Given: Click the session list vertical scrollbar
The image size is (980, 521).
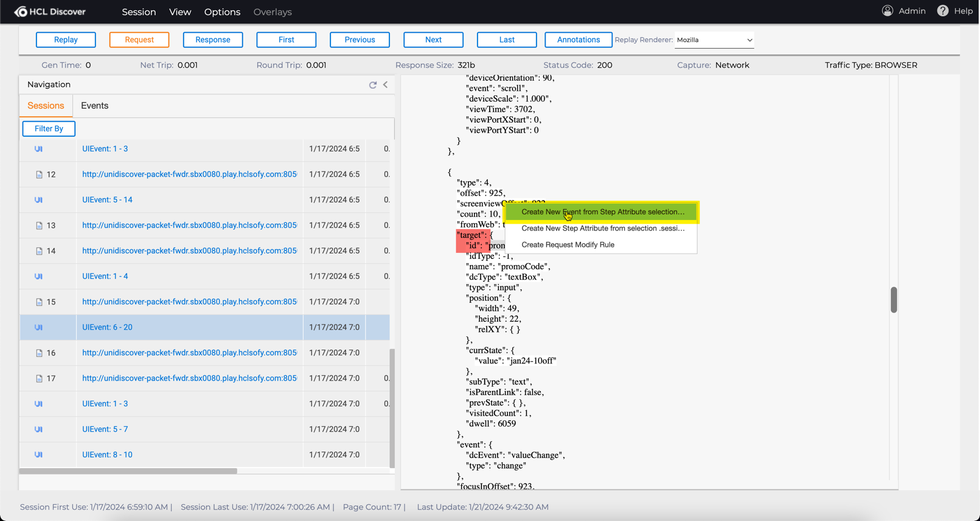Looking at the screenshot, I should tap(392, 408).
